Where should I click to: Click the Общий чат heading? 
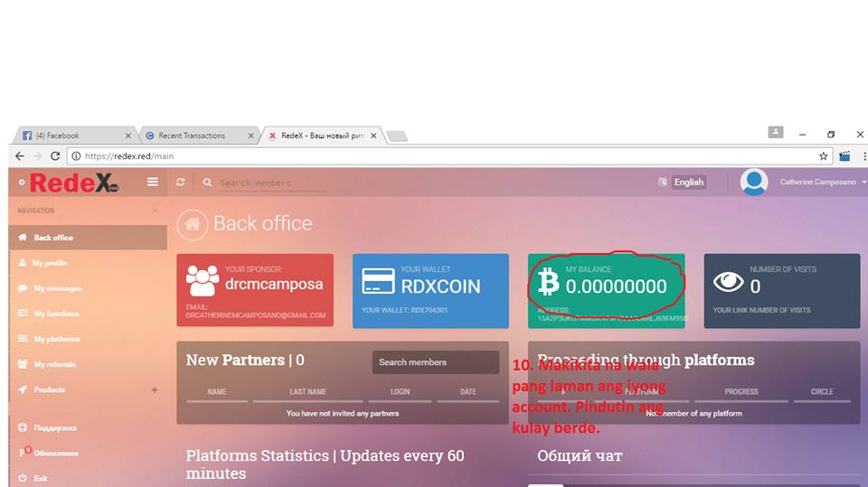(x=580, y=456)
